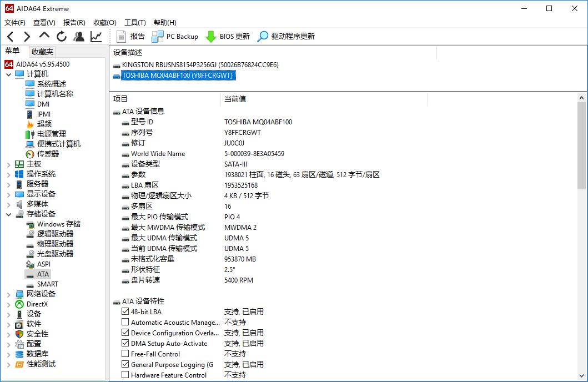Collapse the 存储设备 storage node
This screenshot has width=588, height=382.
(9, 214)
